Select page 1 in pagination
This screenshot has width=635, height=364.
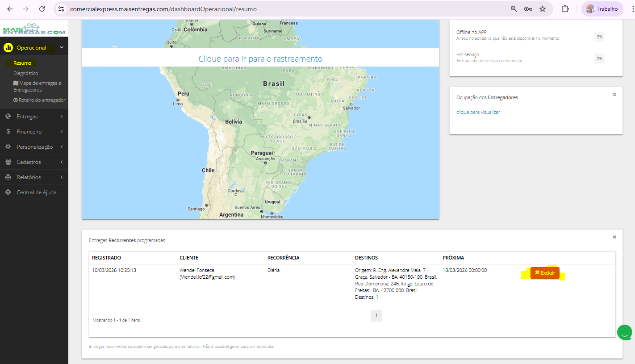(x=376, y=316)
